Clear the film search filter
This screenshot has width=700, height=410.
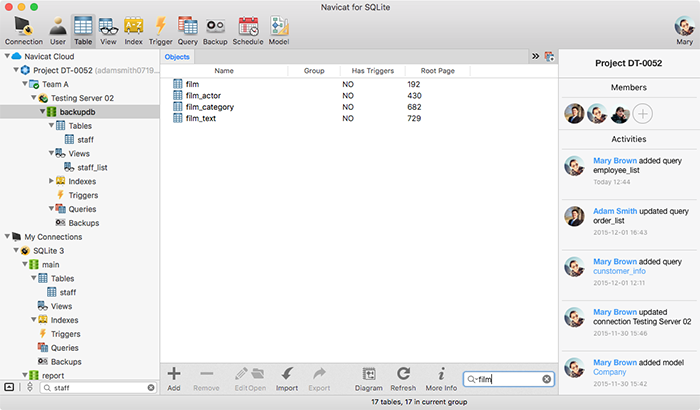pos(546,379)
